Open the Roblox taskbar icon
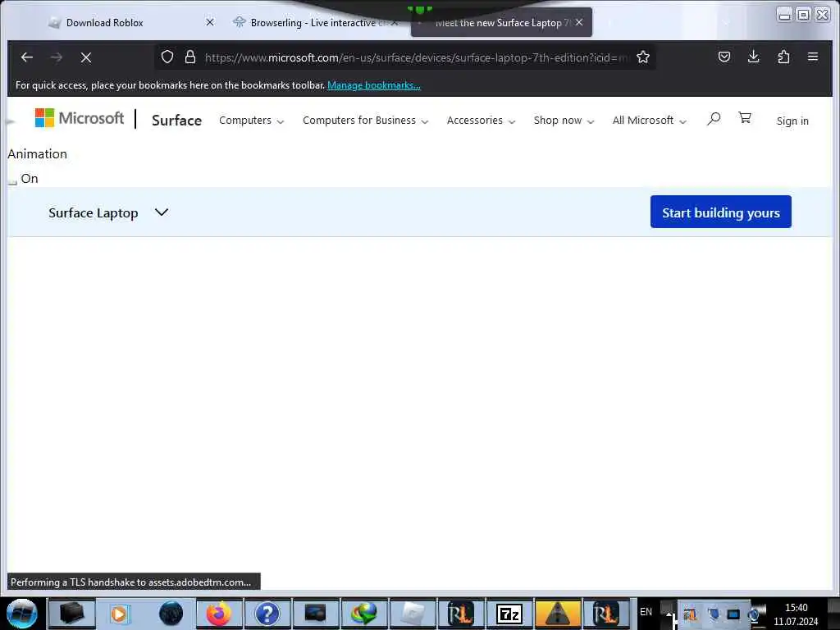840x630 pixels. (x=413, y=614)
